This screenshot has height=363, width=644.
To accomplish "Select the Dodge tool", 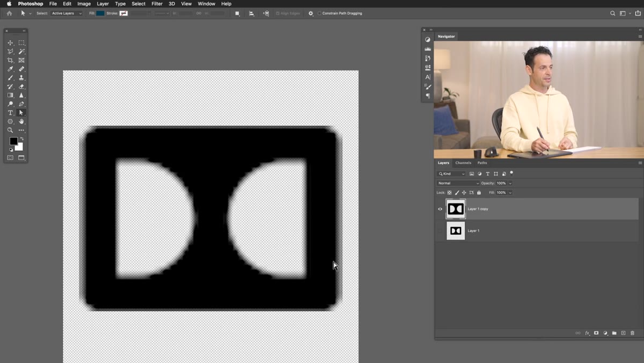I will [x=10, y=104].
